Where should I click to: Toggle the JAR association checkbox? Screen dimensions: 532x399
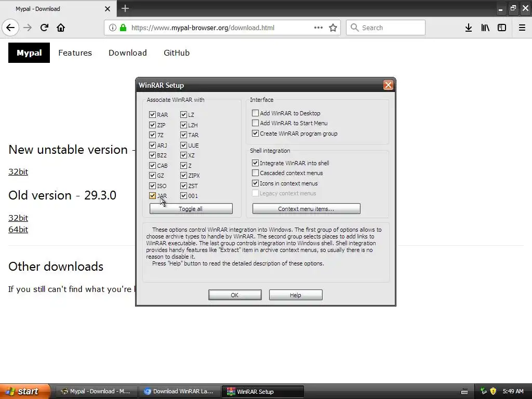[152, 196]
